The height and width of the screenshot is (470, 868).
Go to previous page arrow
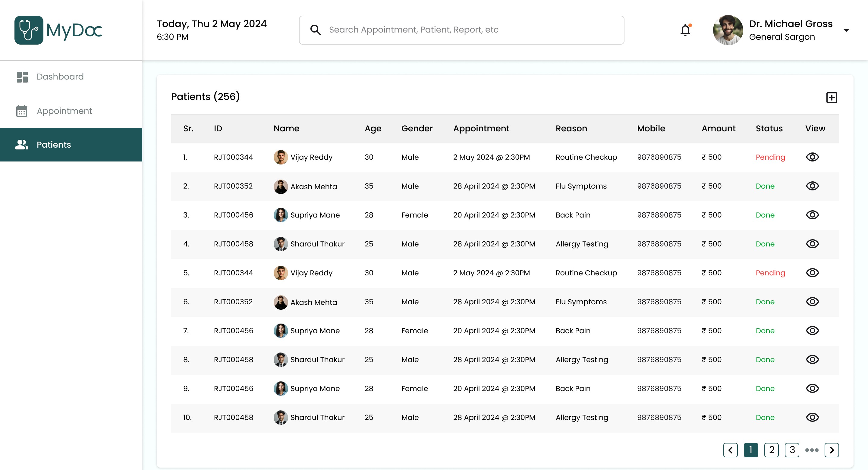pyautogui.click(x=730, y=450)
